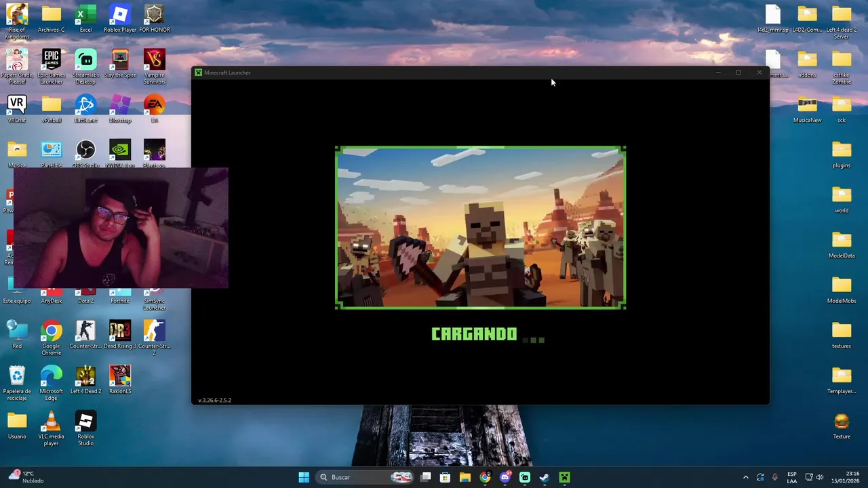The width and height of the screenshot is (868, 488).
Task: Open the Left 4 dead 2 Server folder
Action: click(x=842, y=20)
